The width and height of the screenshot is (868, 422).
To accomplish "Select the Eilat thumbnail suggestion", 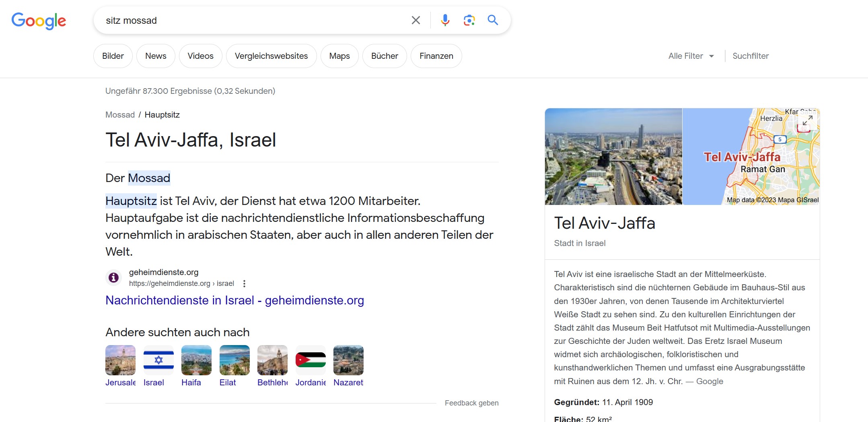I will 234,366.
